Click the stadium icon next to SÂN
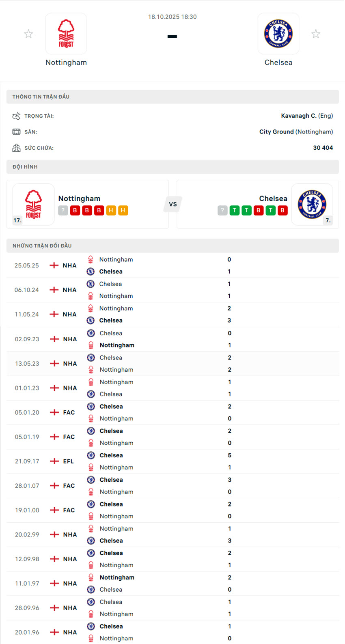Image resolution: width=345 pixels, height=644 pixels. 16,132
